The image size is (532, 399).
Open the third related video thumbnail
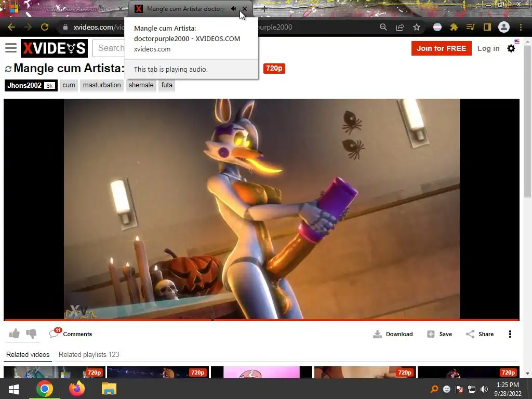261,372
